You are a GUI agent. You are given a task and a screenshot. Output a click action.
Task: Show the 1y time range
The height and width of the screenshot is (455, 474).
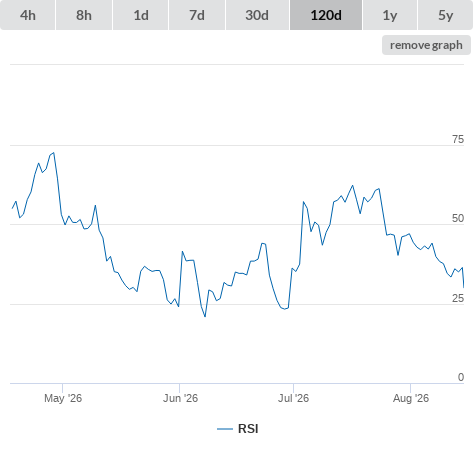(390, 15)
